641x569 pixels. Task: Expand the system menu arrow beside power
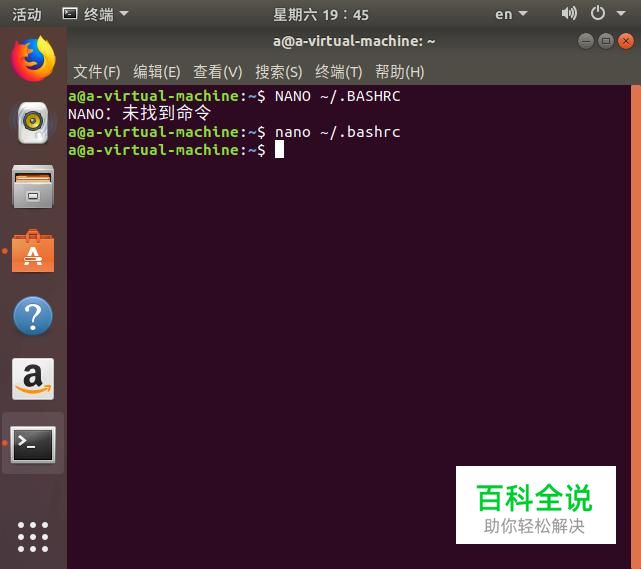(x=621, y=14)
